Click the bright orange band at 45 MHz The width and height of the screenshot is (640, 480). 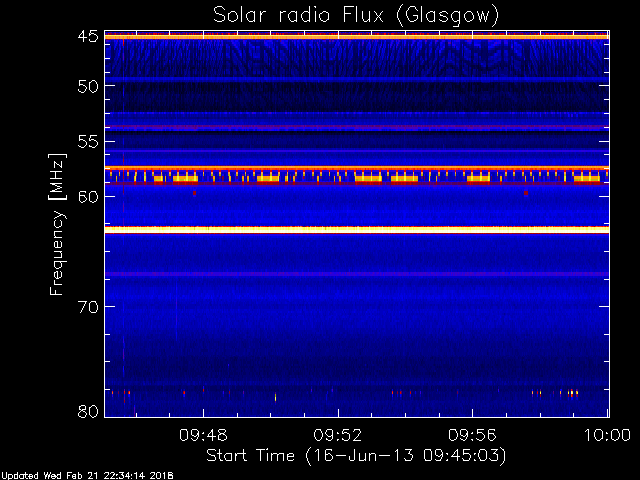click(357, 37)
